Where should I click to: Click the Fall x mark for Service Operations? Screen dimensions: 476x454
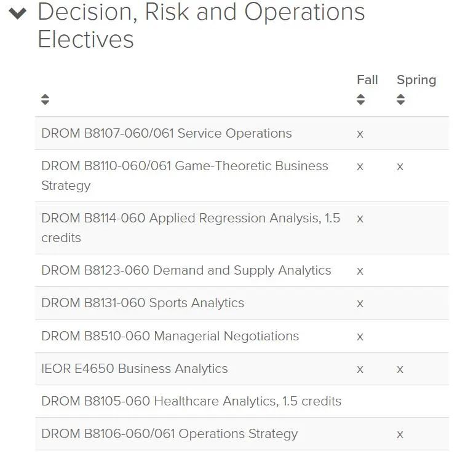(360, 134)
